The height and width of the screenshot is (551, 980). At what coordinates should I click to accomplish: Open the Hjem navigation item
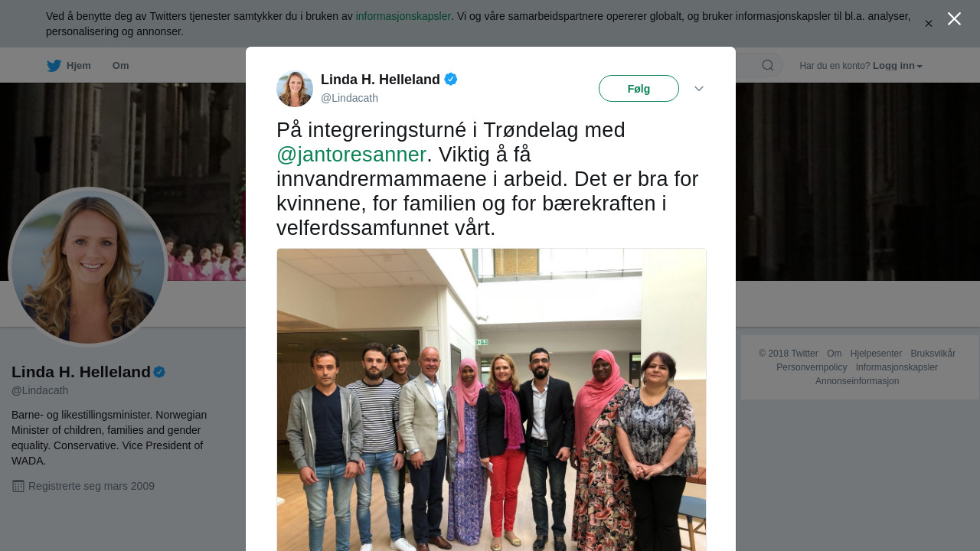(x=69, y=66)
